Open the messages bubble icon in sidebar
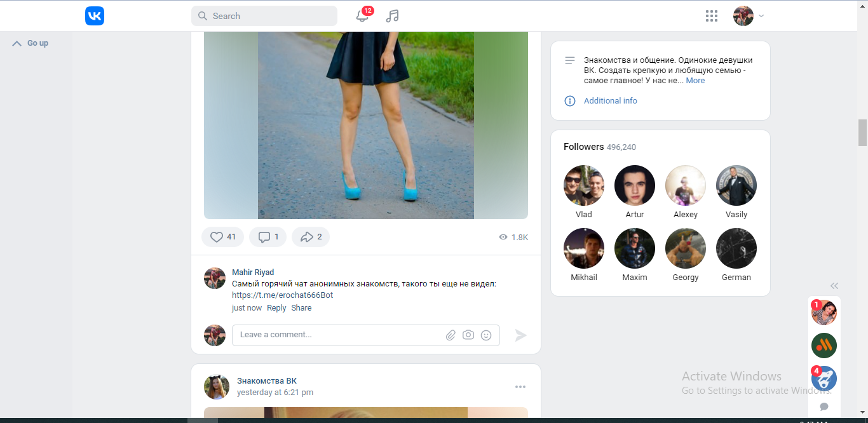Viewport: 868px width, 423px height. coord(824,406)
